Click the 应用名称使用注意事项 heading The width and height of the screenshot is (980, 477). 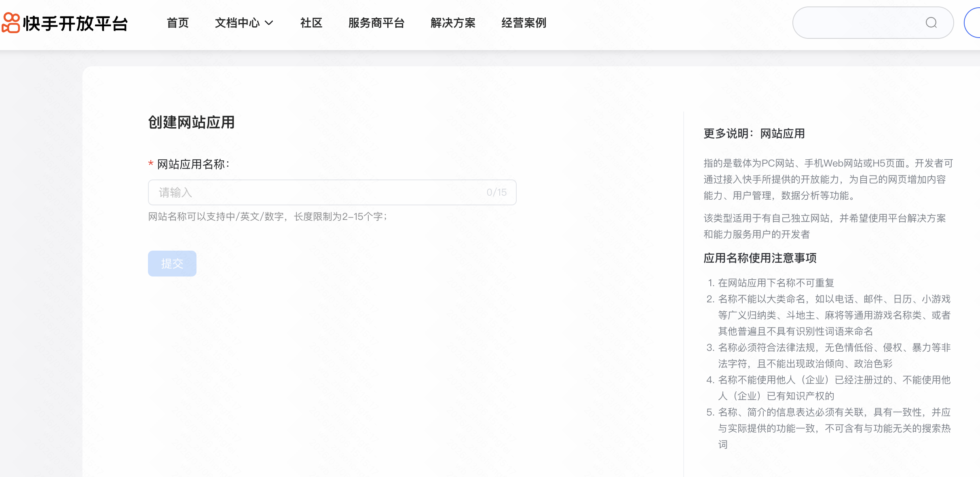click(760, 258)
